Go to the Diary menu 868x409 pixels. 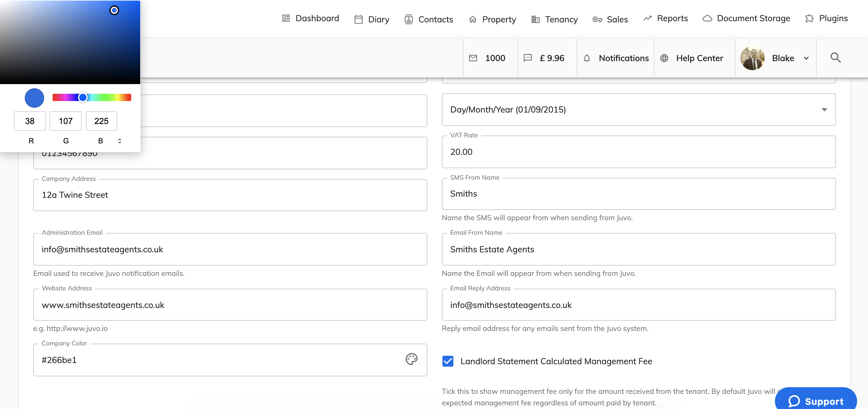372,20
